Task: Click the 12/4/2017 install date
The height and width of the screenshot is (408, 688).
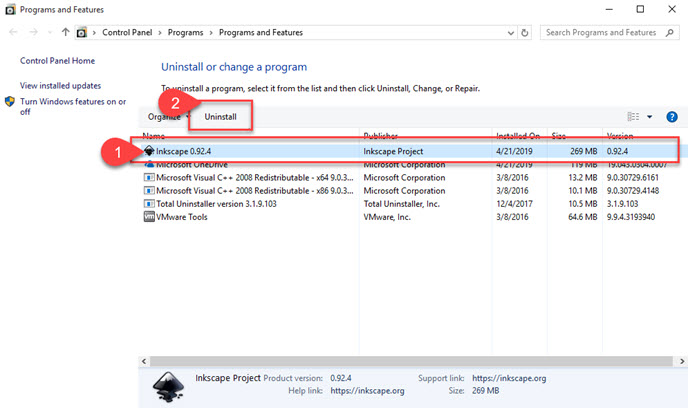Action: [514, 204]
